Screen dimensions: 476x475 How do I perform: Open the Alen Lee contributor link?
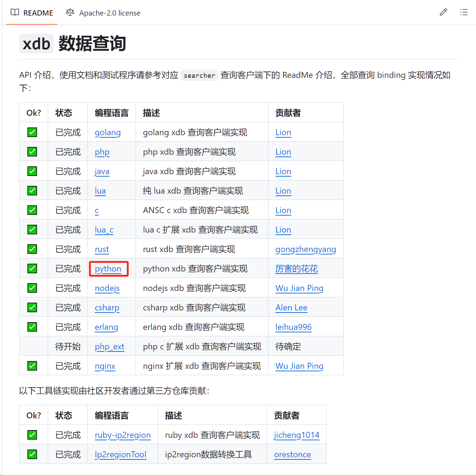pyautogui.click(x=291, y=308)
